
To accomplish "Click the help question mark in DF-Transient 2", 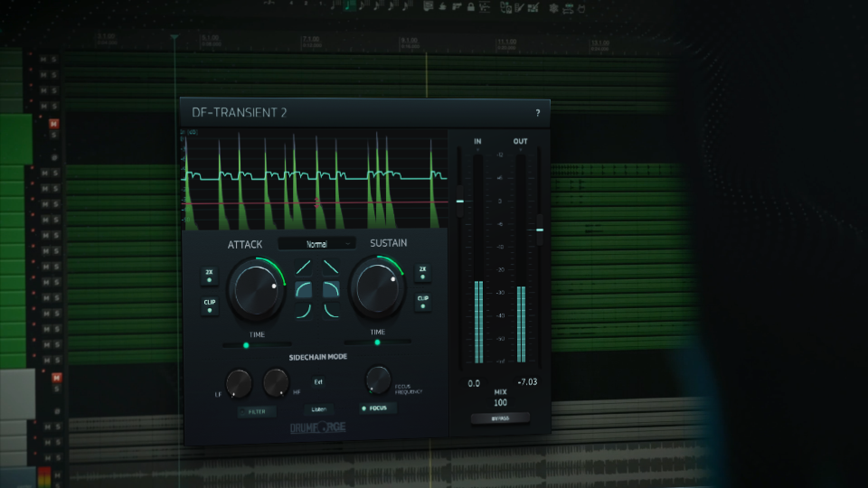I will click(x=537, y=114).
